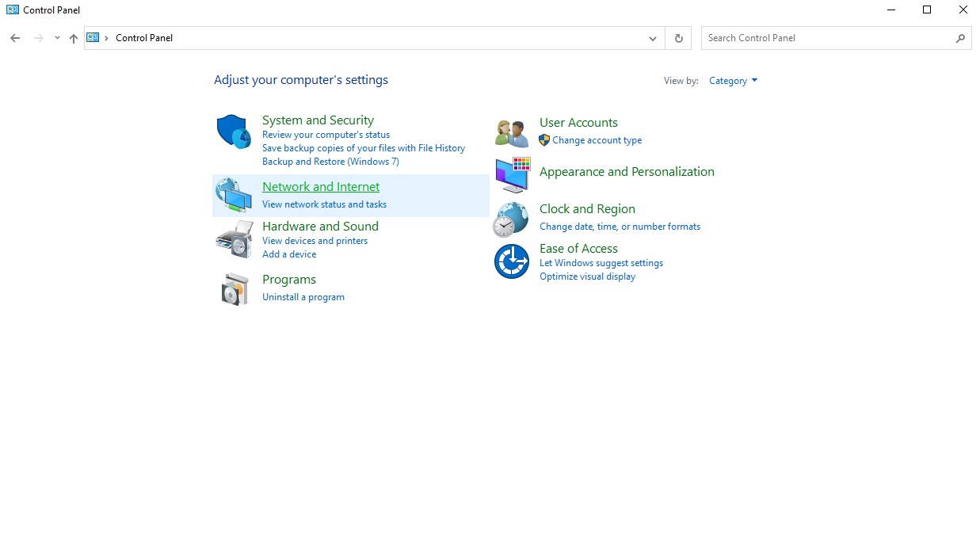Click the Adjust your computer's settings heading
980x549 pixels.
point(301,80)
